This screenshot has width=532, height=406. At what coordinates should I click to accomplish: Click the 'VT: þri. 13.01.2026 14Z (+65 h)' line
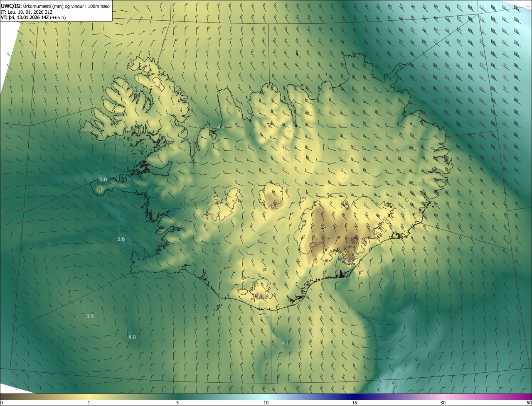[x=33, y=17]
